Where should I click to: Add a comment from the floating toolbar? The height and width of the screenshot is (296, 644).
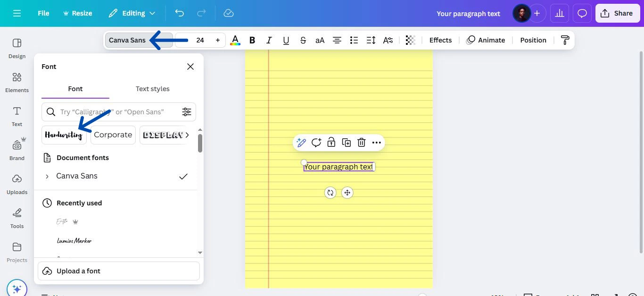(316, 143)
